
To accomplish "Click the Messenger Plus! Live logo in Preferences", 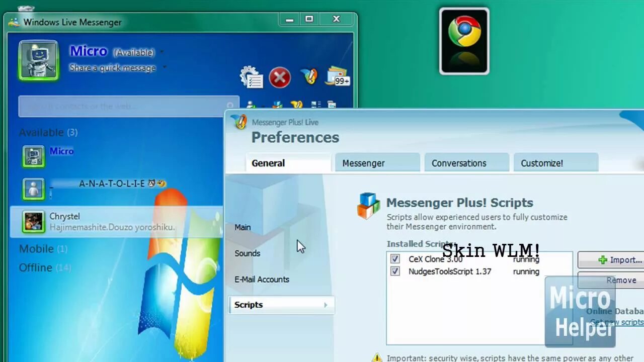I will [x=238, y=123].
